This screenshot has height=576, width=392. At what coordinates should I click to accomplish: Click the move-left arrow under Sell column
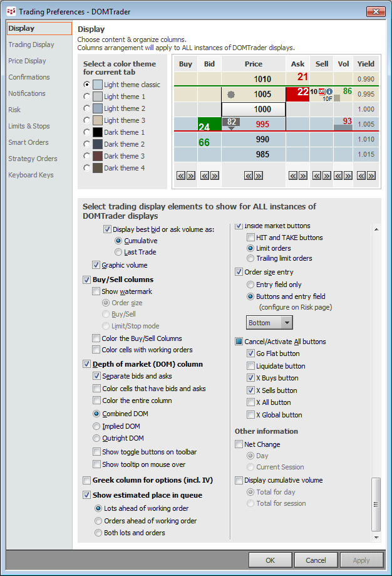click(x=317, y=176)
